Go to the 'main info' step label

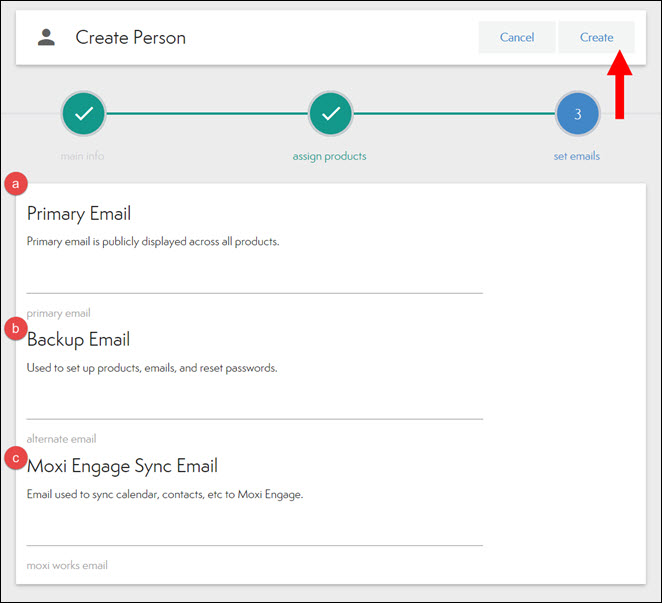[x=82, y=156]
